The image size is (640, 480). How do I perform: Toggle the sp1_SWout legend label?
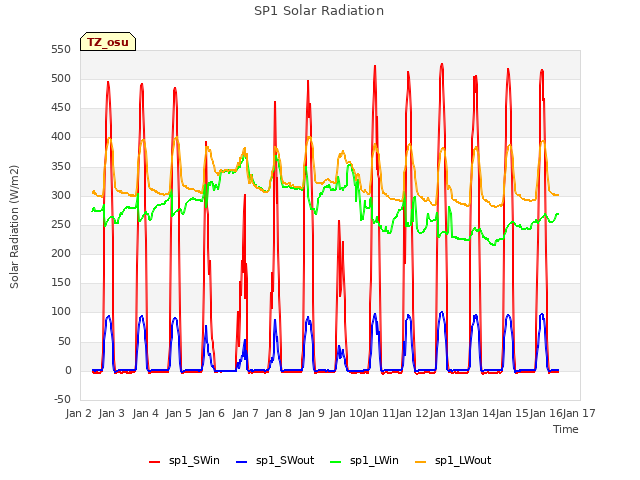285,460
